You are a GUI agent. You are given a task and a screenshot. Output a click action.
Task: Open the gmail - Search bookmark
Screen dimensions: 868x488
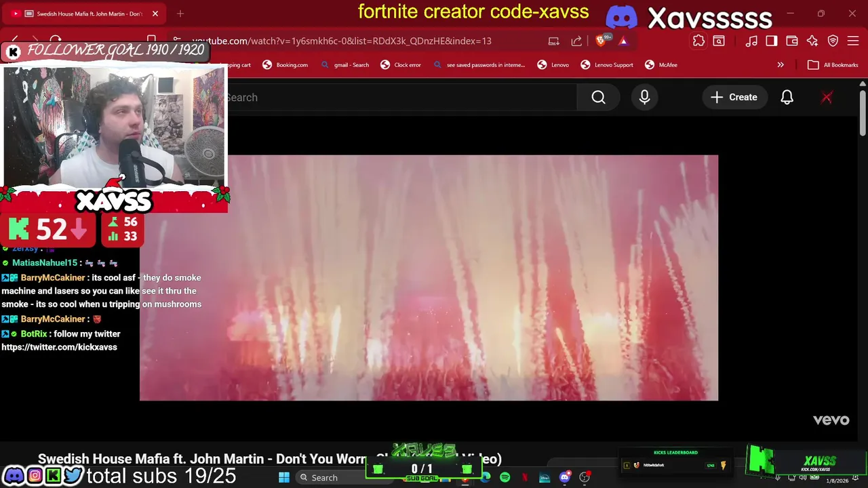tap(345, 65)
